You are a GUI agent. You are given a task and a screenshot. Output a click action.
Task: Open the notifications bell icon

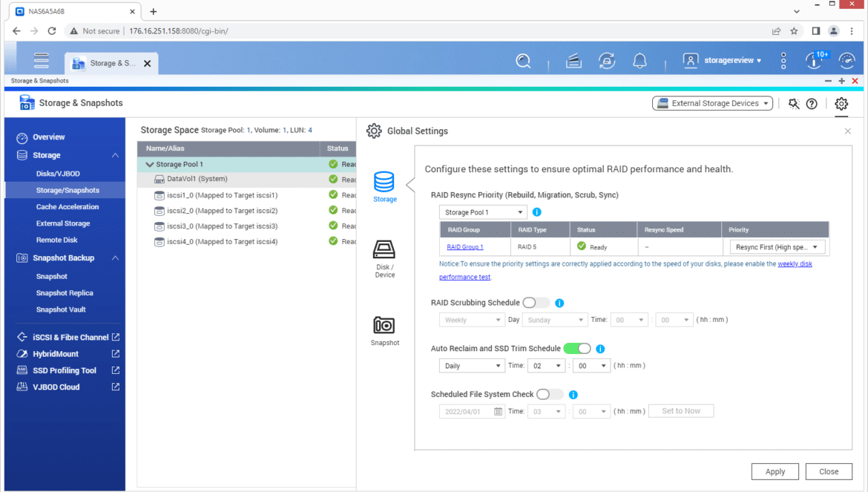click(x=640, y=60)
